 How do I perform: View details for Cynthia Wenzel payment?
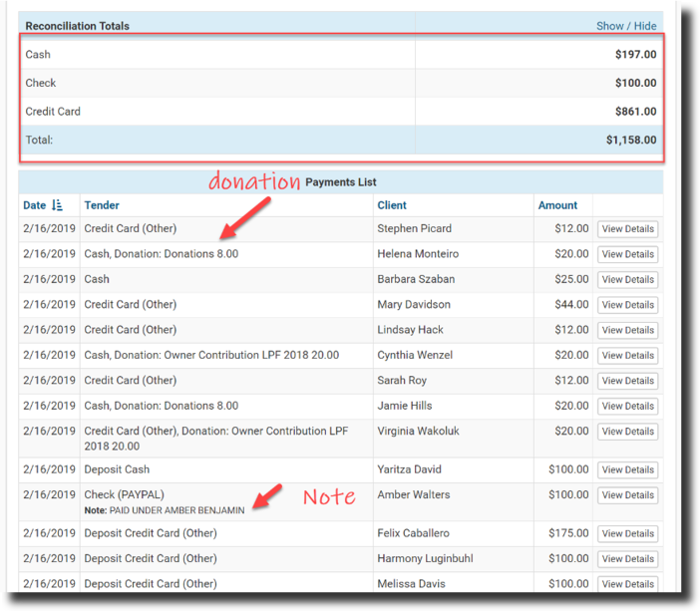tap(627, 356)
